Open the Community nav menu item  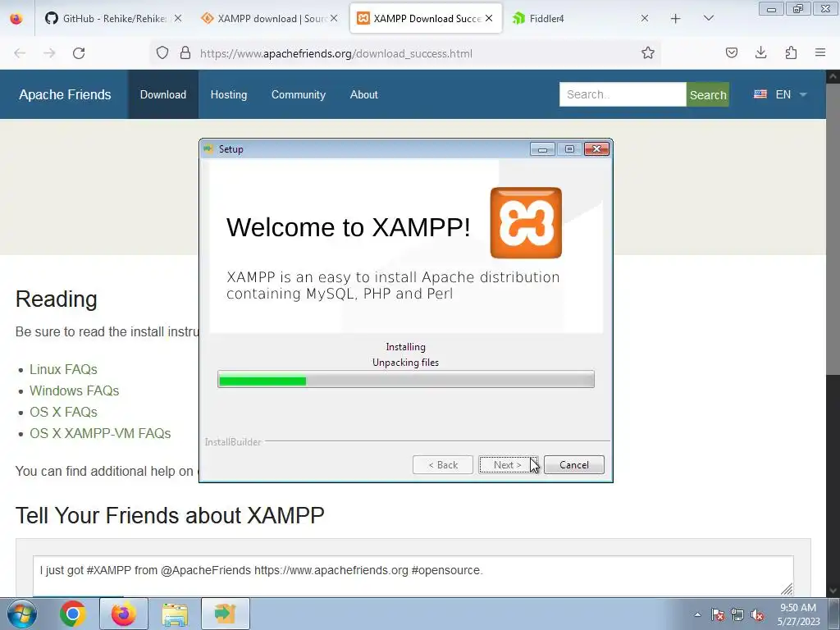click(299, 94)
